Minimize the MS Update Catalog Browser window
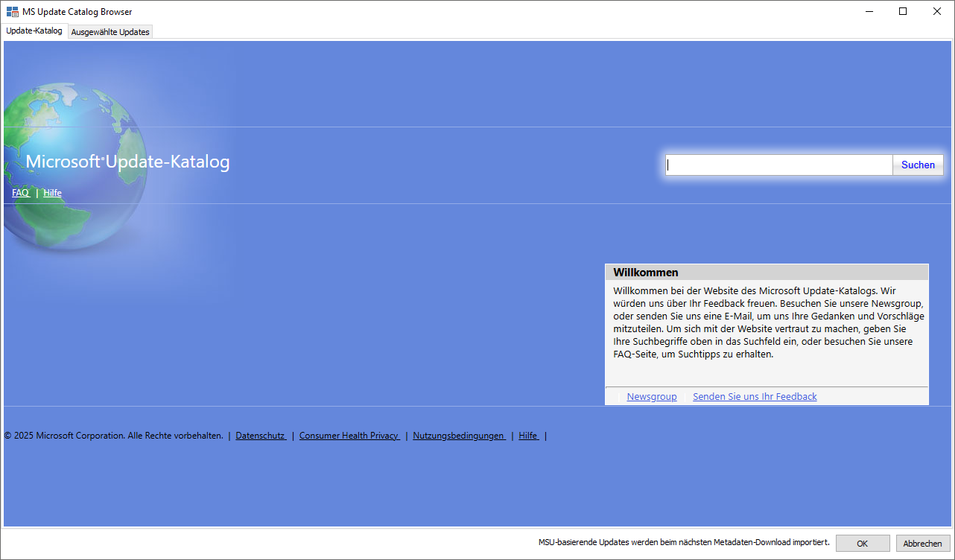 [869, 11]
